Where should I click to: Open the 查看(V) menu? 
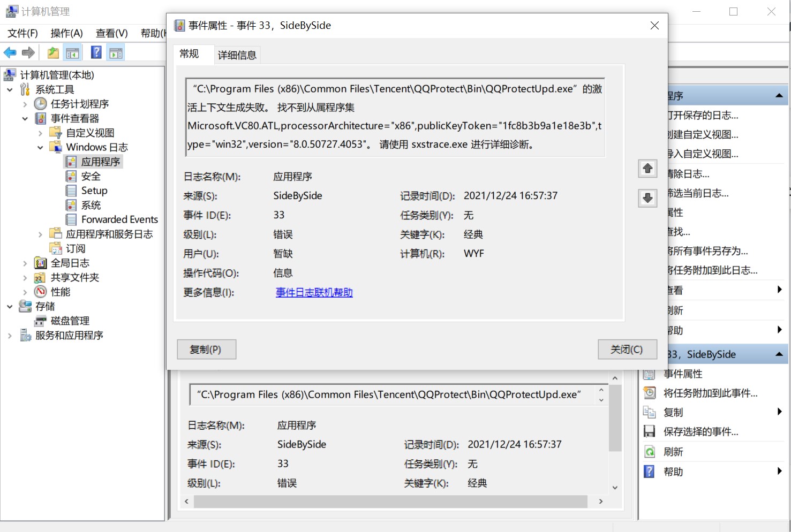tap(111, 33)
